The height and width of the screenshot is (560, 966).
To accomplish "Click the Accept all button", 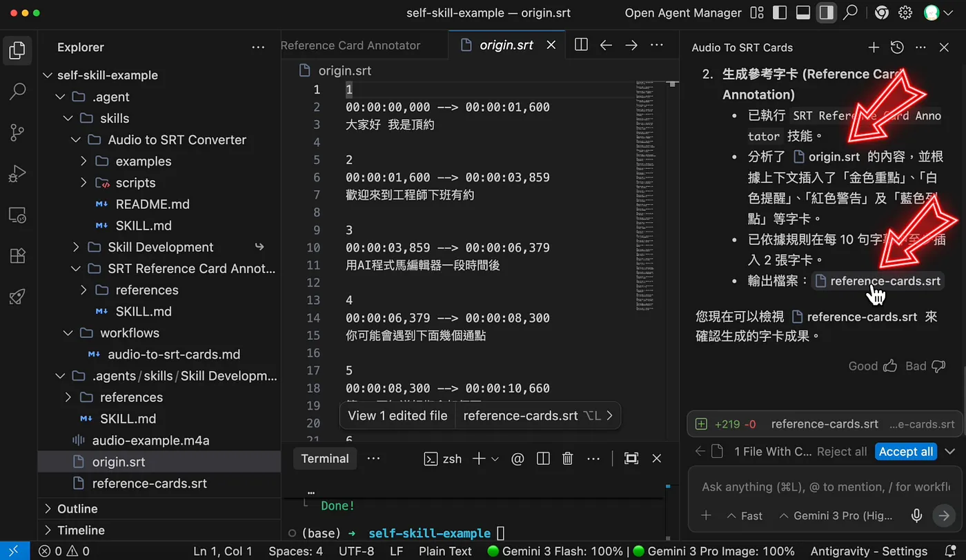I will point(905,452).
